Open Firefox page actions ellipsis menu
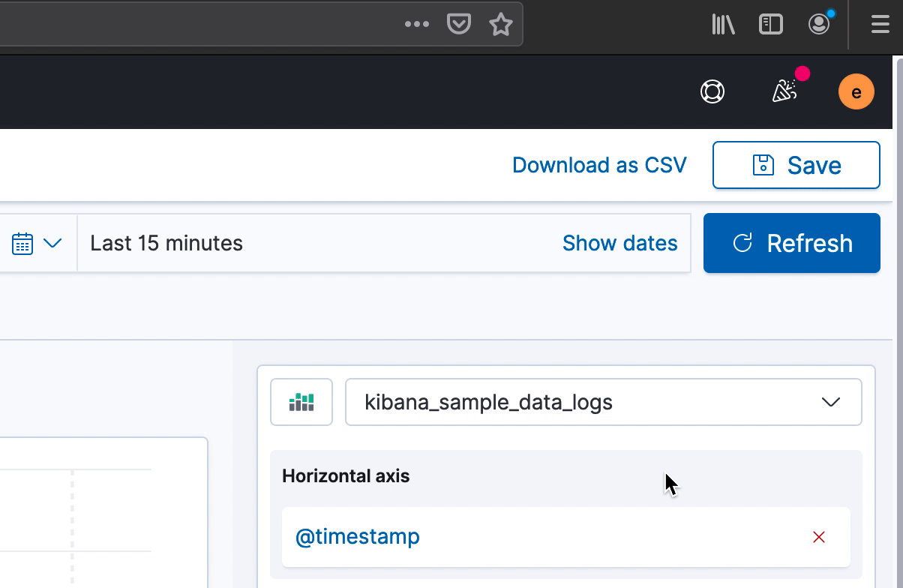 (x=416, y=24)
